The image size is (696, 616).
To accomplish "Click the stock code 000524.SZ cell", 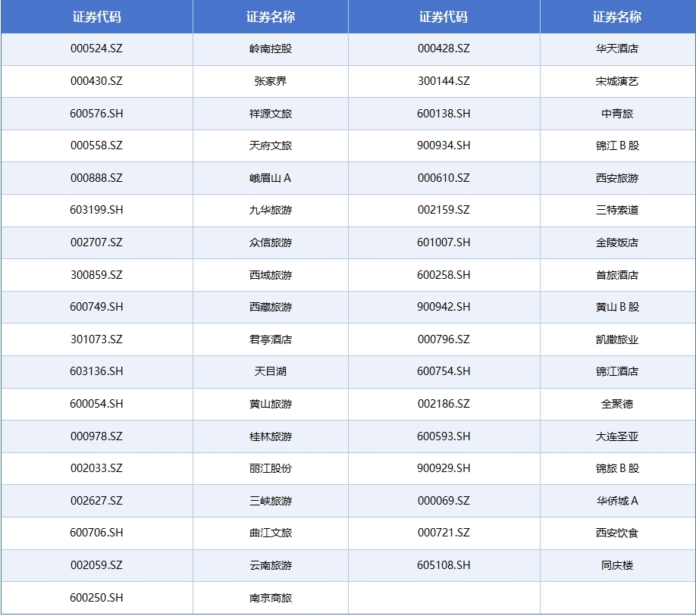I will pyautogui.click(x=96, y=48).
